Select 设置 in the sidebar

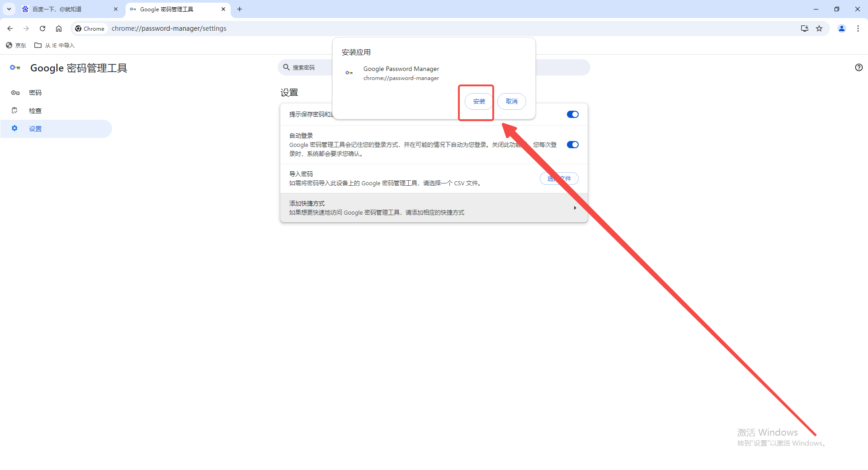coord(56,129)
